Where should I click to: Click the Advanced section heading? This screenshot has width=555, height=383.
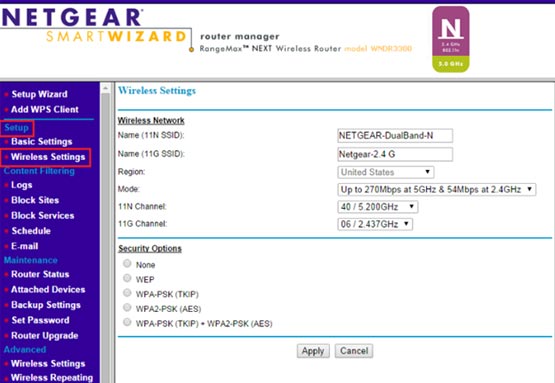[x=25, y=349]
